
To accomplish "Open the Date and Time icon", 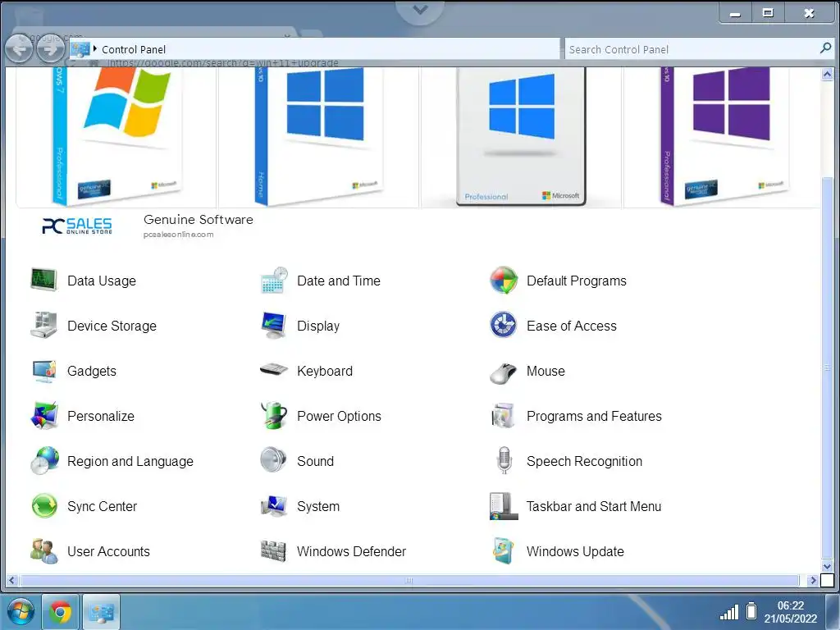I will point(274,281).
